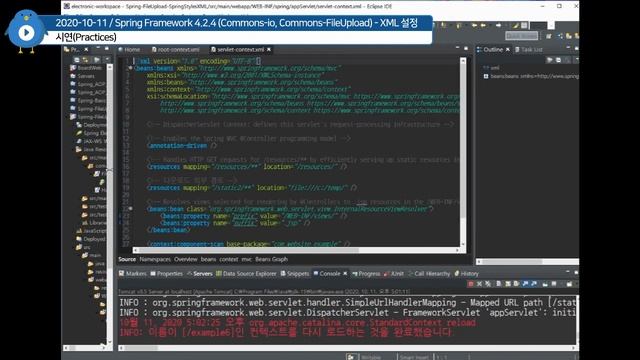This screenshot has width=640, height=360.
Task: Open the History view tab
Action: 467,273
